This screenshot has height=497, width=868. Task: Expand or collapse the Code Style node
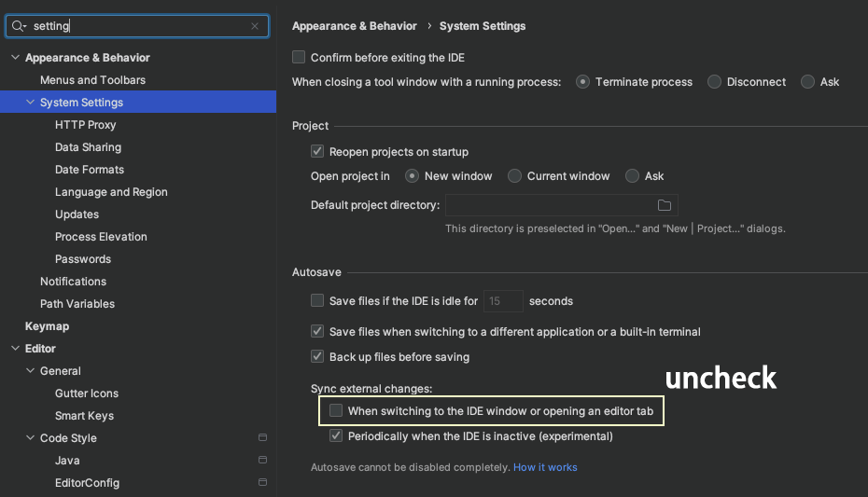coord(30,438)
